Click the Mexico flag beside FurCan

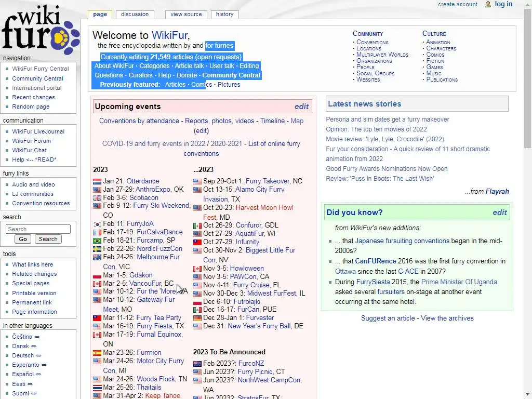[197, 310]
